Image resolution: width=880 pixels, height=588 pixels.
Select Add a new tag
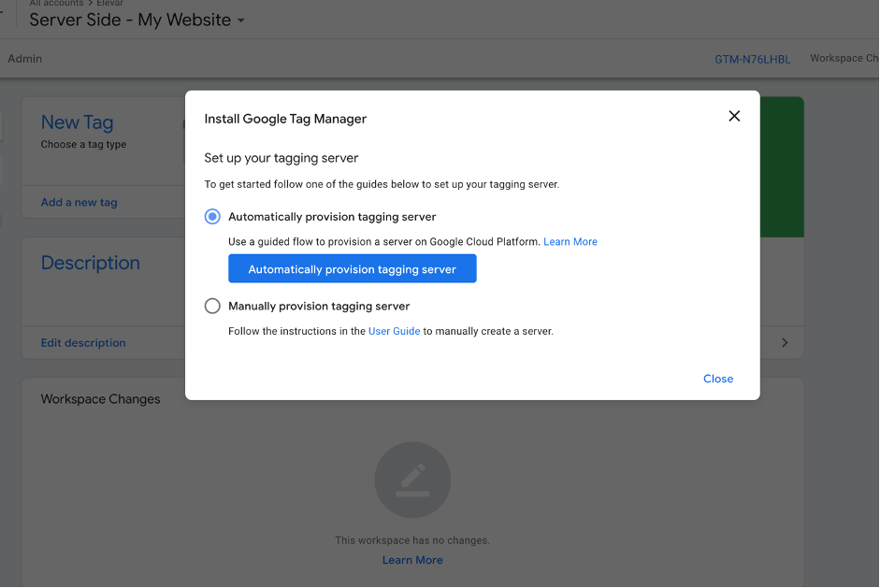pyautogui.click(x=79, y=202)
